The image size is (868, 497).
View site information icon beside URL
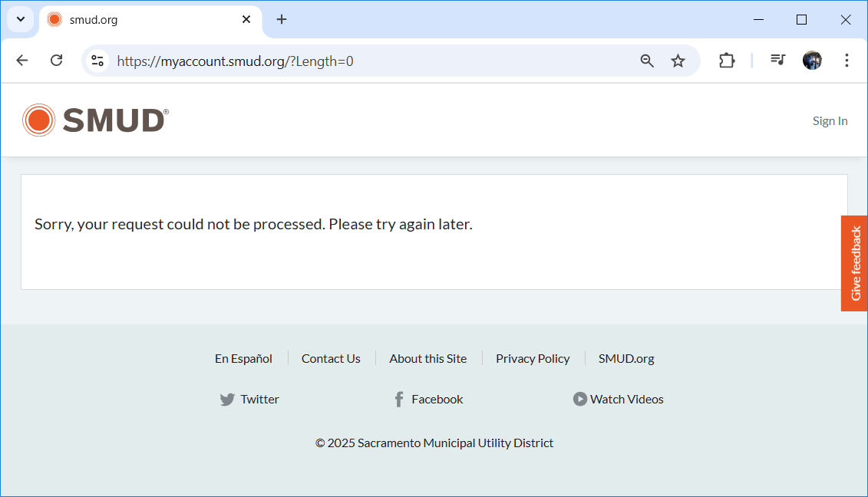click(97, 61)
